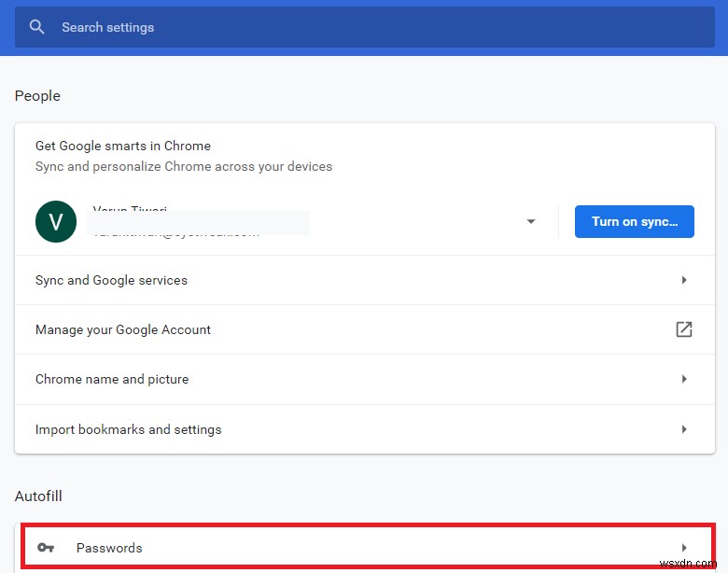Click the external link icon for Google Account
This screenshot has width=728, height=573.
(x=684, y=329)
